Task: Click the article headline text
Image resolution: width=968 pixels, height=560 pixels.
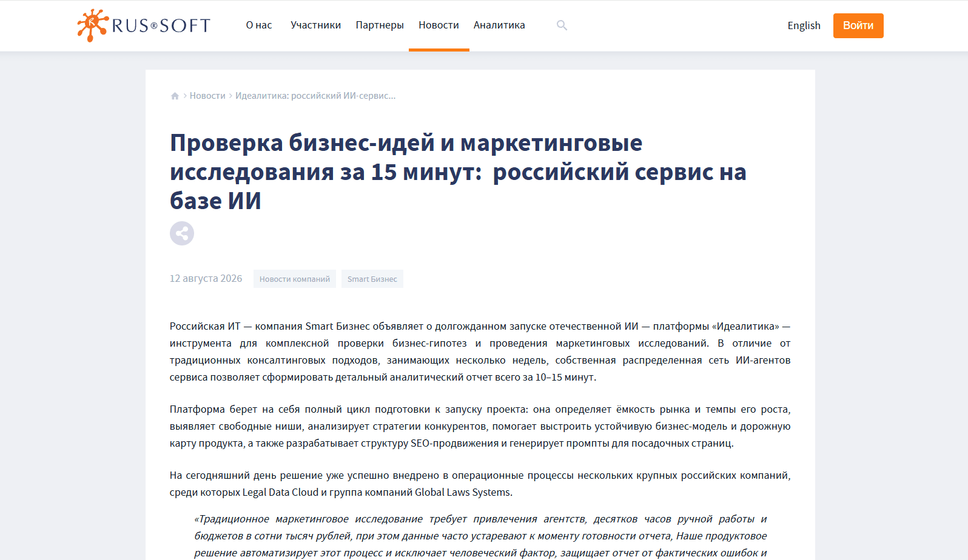Action: click(x=458, y=172)
